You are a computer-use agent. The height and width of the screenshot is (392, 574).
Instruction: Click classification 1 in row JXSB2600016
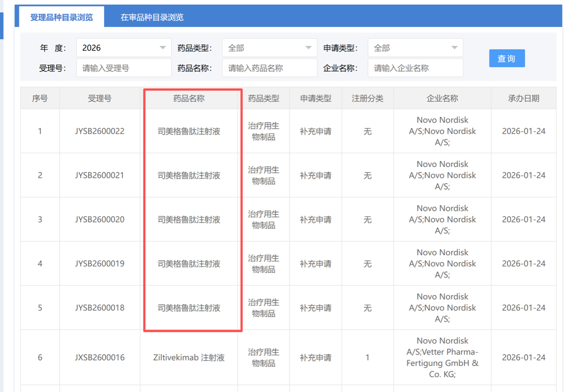coord(367,357)
